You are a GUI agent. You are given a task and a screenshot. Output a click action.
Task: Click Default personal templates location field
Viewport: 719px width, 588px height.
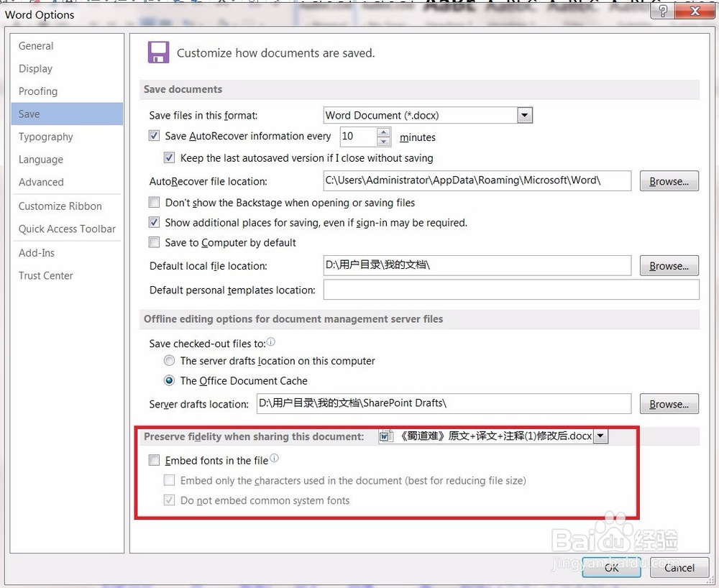pos(511,290)
